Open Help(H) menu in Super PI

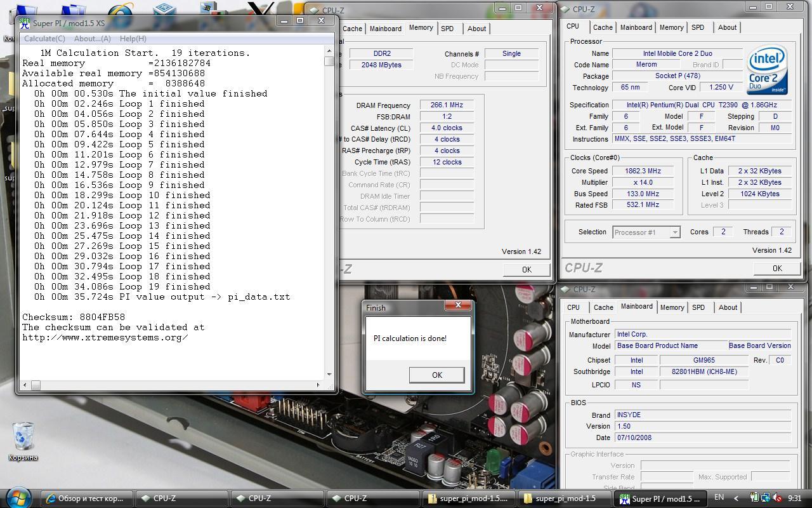[x=133, y=39]
